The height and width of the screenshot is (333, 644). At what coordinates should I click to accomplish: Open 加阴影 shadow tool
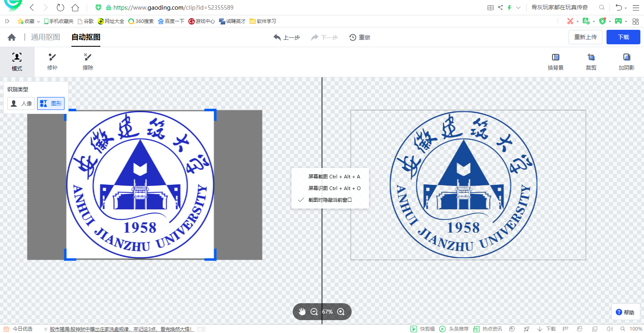627,62
